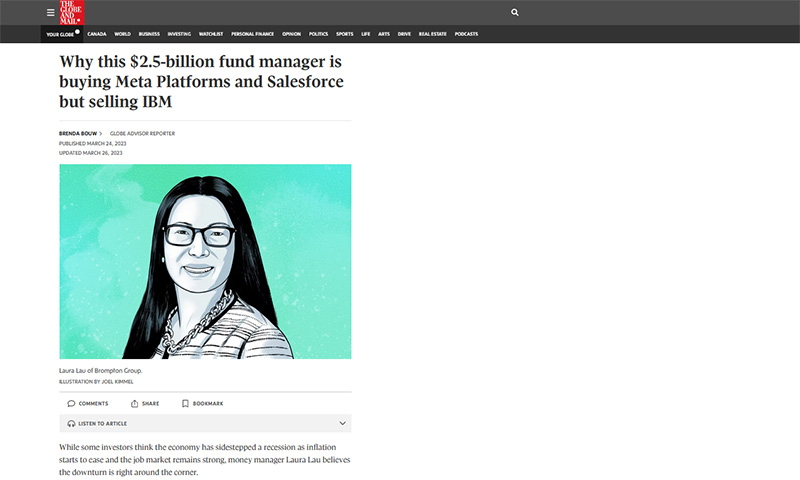Click the Laura Lau illustration image
Image resolution: width=800 pixels, height=480 pixels.
(205, 261)
